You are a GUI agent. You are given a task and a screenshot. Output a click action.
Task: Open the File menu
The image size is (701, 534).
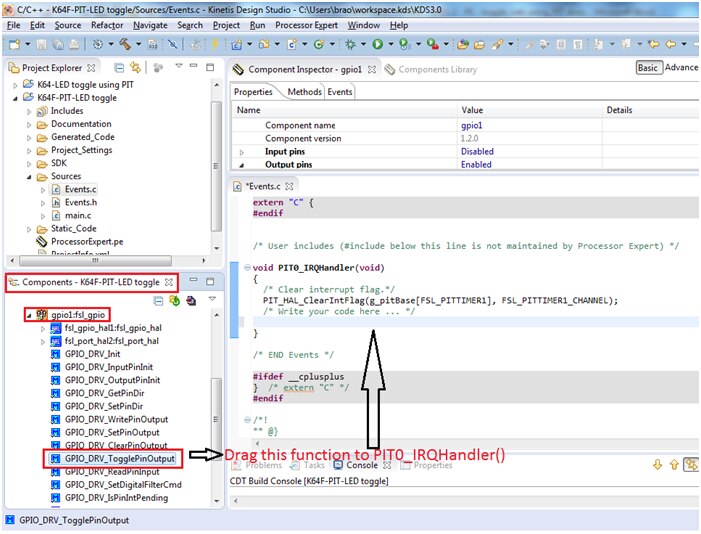(13, 25)
